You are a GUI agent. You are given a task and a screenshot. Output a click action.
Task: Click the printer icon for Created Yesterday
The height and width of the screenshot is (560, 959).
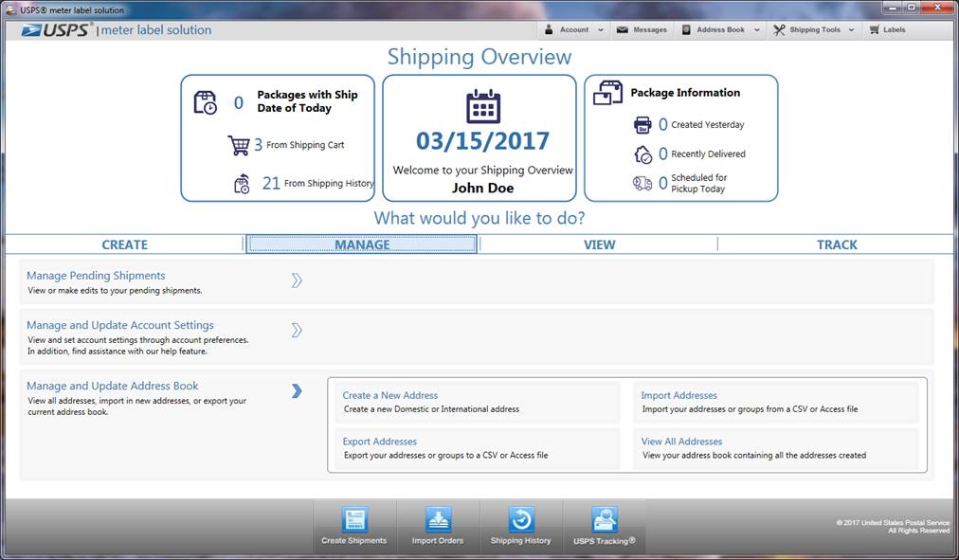[x=642, y=125]
